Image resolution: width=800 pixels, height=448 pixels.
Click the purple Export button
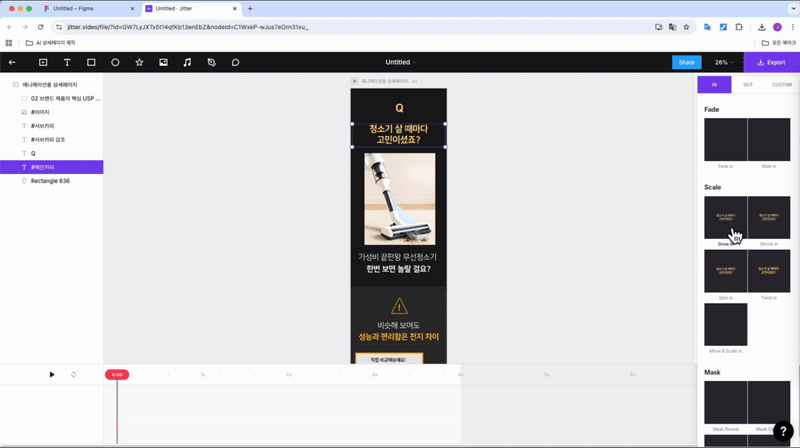pos(771,62)
